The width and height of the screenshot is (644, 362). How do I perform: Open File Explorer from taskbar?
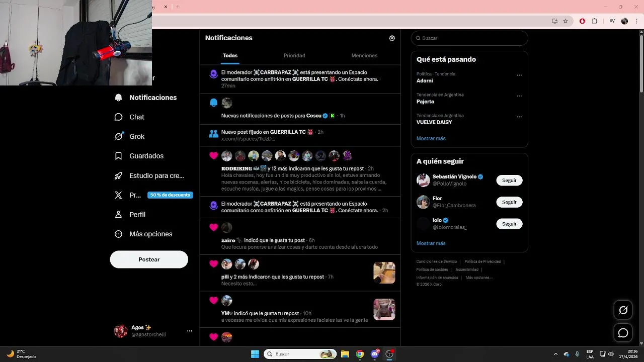[x=345, y=354]
